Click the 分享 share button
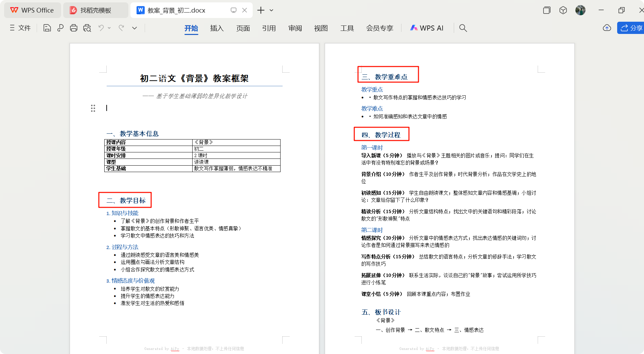644x354 pixels. tap(631, 28)
